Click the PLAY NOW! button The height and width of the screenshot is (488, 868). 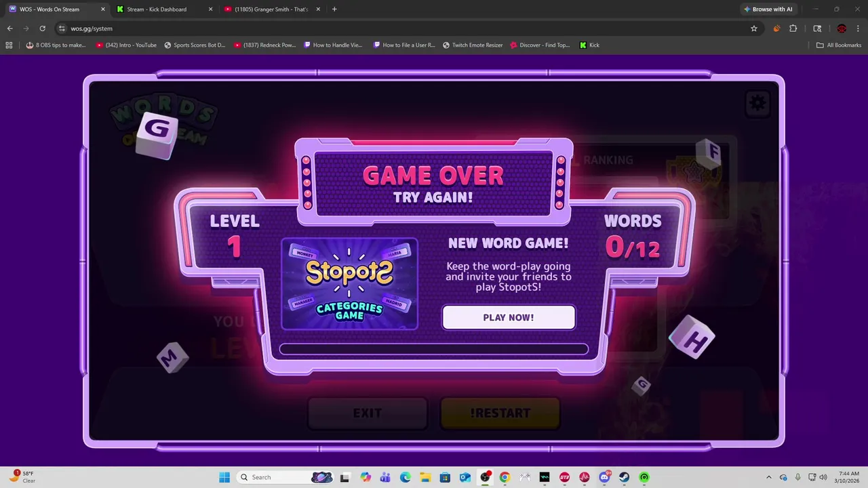click(509, 317)
